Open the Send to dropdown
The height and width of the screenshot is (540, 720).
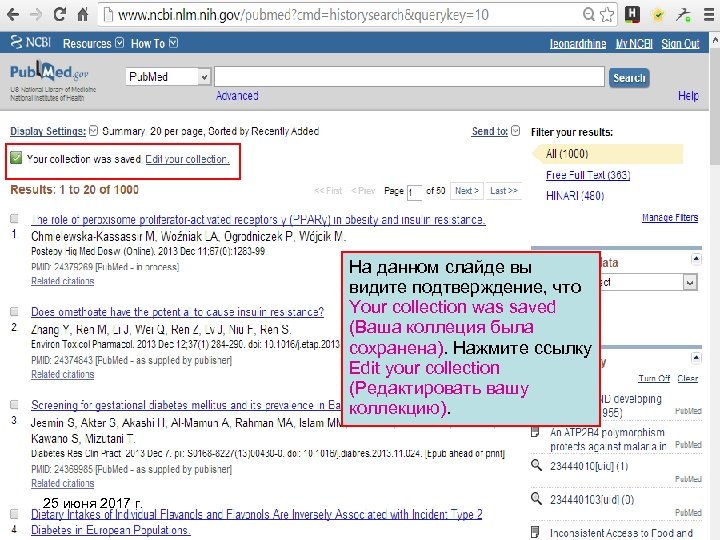pos(495,131)
